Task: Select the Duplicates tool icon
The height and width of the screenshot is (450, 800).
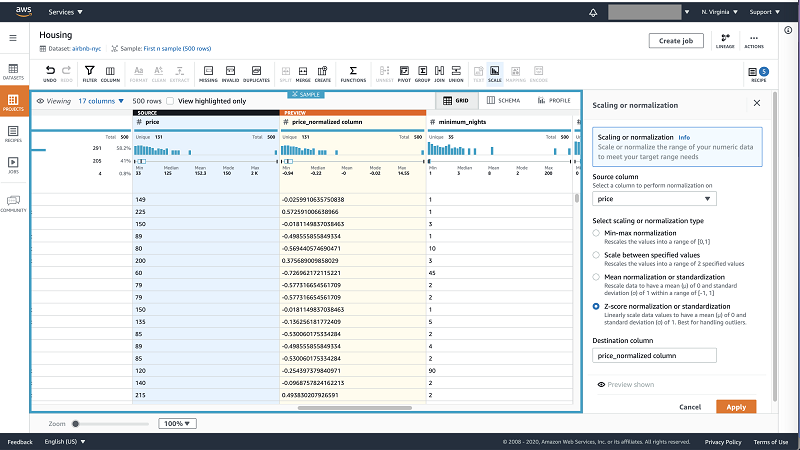Action: point(257,73)
